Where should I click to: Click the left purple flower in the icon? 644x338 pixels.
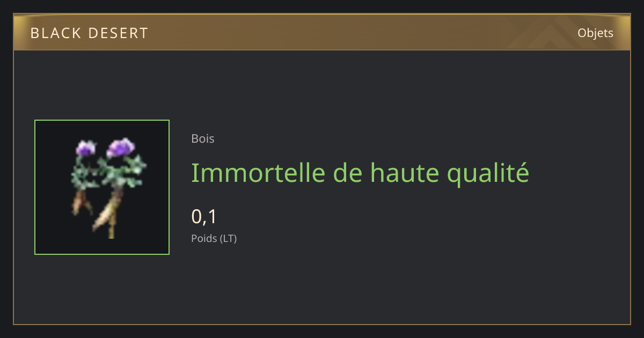coord(85,148)
